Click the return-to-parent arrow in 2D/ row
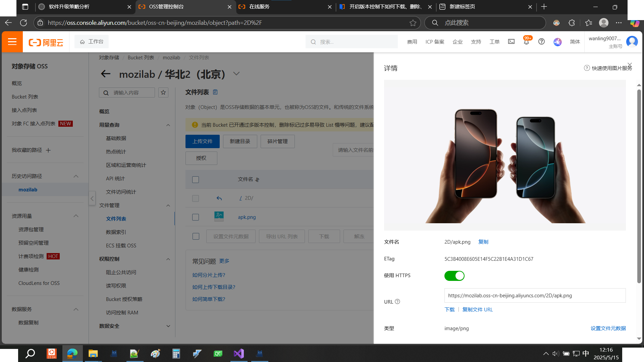Viewport: 644px width, 362px height. click(x=219, y=198)
